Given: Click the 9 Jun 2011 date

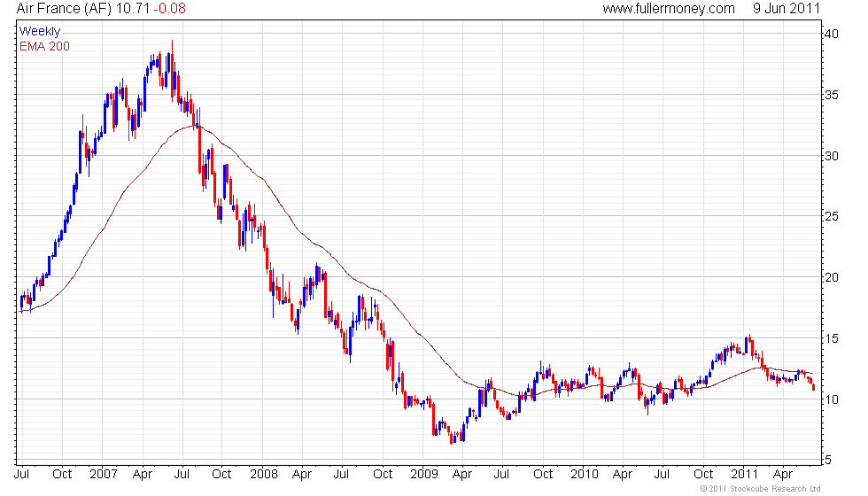Looking at the screenshot, I should coord(787,9).
